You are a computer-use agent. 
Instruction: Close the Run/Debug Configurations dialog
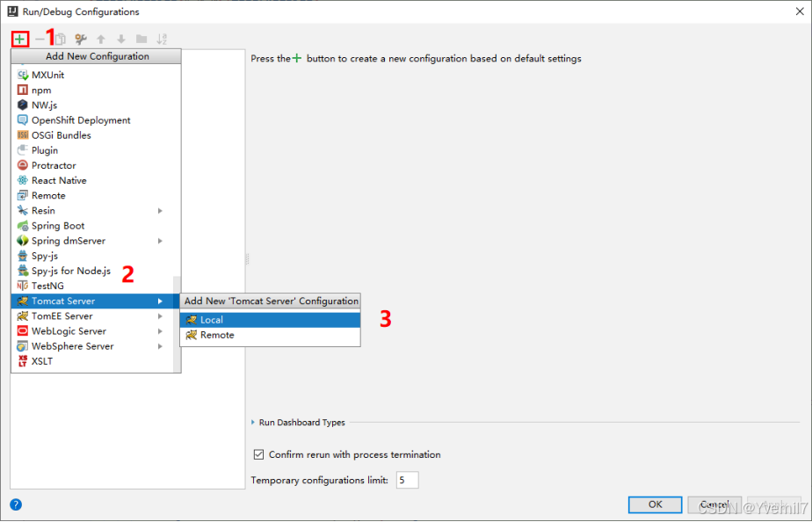[800, 11]
